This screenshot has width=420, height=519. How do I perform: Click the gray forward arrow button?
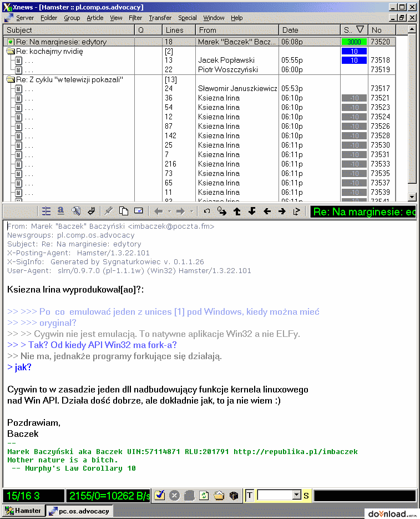tap(180, 211)
